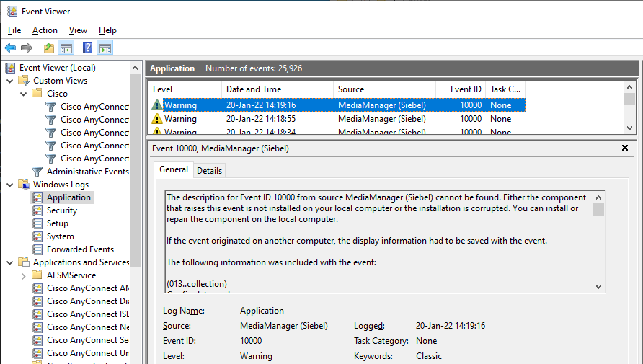643x364 pixels.
Task: Open the File menu
Action: point(14,30)
